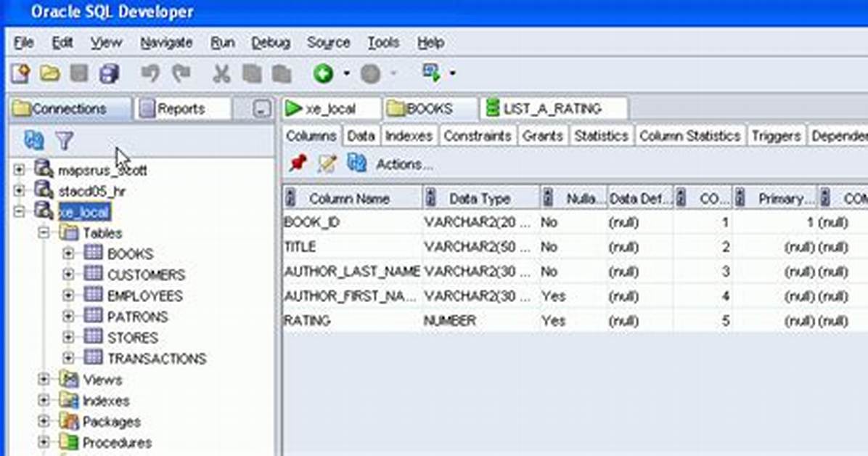The width and height of the screenshot is (868, 456).
Task: Click the Undo toolbar icon
Action: coord(150,73)
